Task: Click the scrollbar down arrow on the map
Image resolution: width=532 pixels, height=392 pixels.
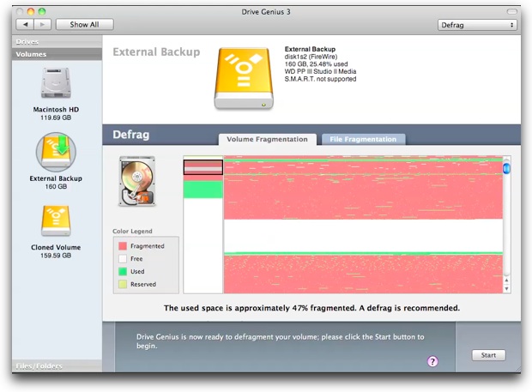Action: coord(506,289)
